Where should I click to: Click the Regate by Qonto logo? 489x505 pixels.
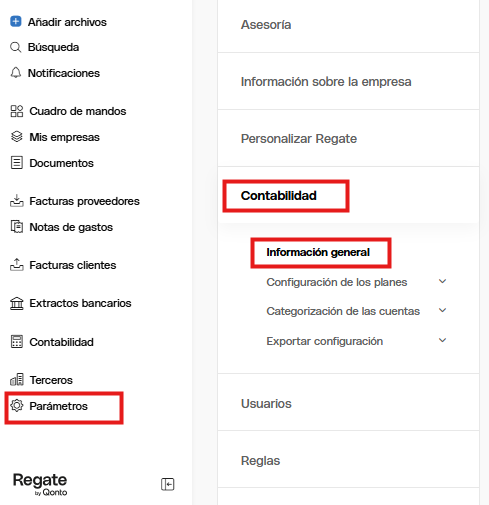[x=40, y=484]
